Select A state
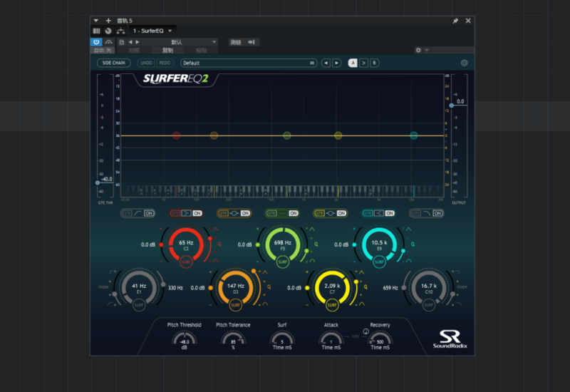570x392 pixels. [x=353, y=63]
